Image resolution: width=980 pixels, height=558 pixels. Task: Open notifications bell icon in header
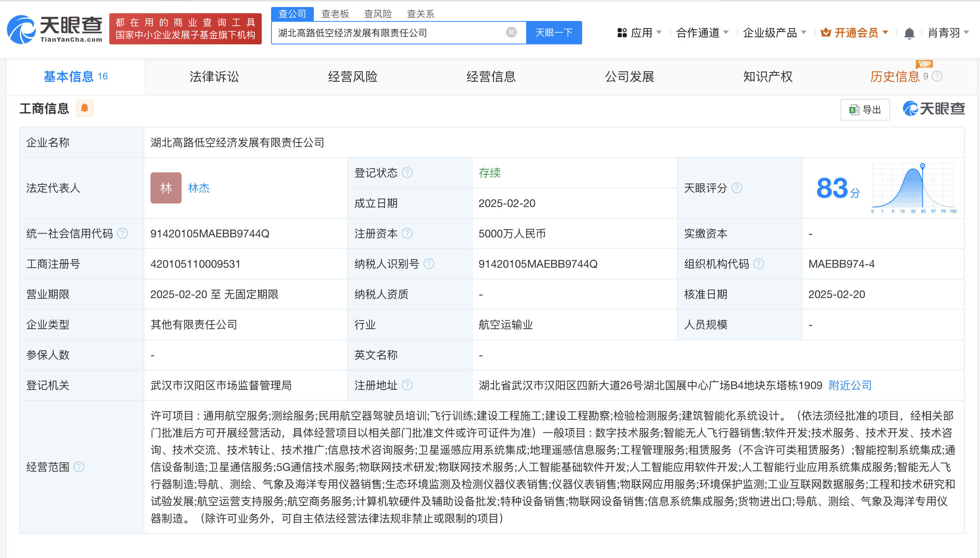pos(909,33)
